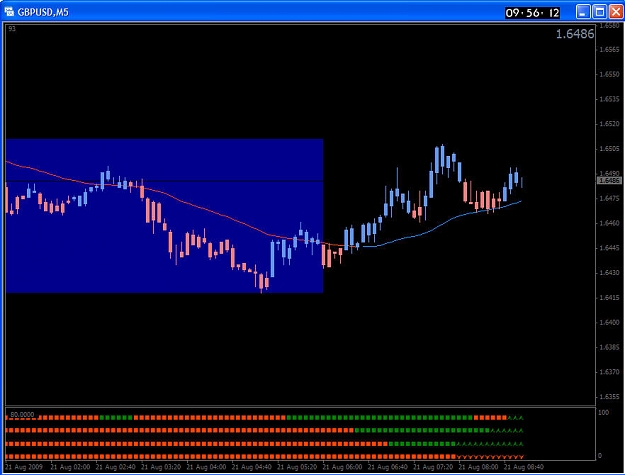625x475 pixels.
Task: Click the 21 Aug 08:40 time label
Action: [x=523, y=467]
